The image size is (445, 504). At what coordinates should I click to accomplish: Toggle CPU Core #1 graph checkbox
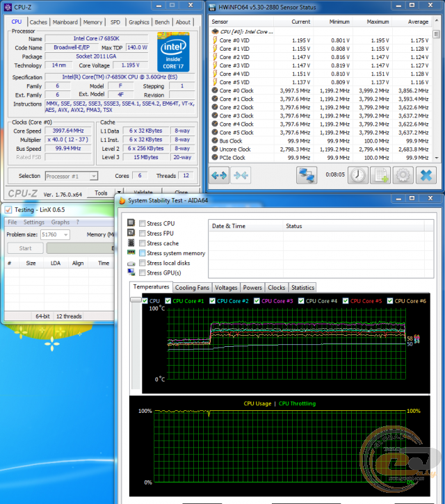[168, 301]
